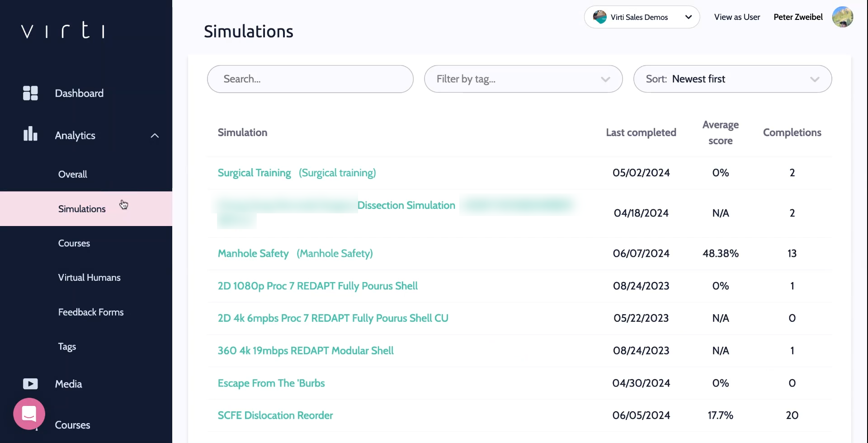Open SCFE Dislocation Reorder simulation
Screen dimensions: 868x443
pyautogui.click(x=275, y=415)
